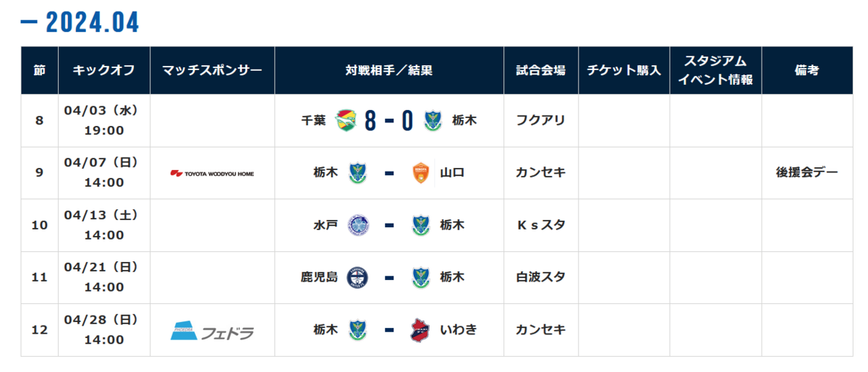The width and height of the screenshot is (868, 372).
Task: Click the Yamaguchi orange team crest
Action: [420, 173]
